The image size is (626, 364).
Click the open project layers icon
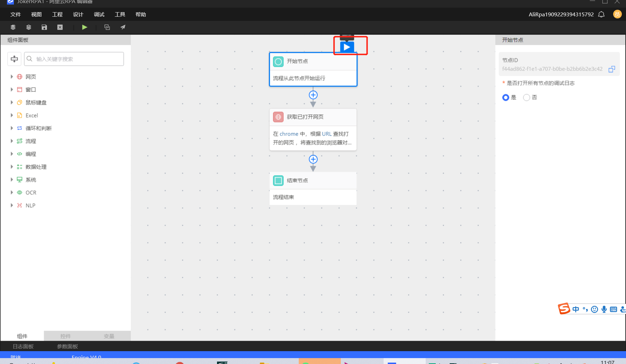point(29,27)
